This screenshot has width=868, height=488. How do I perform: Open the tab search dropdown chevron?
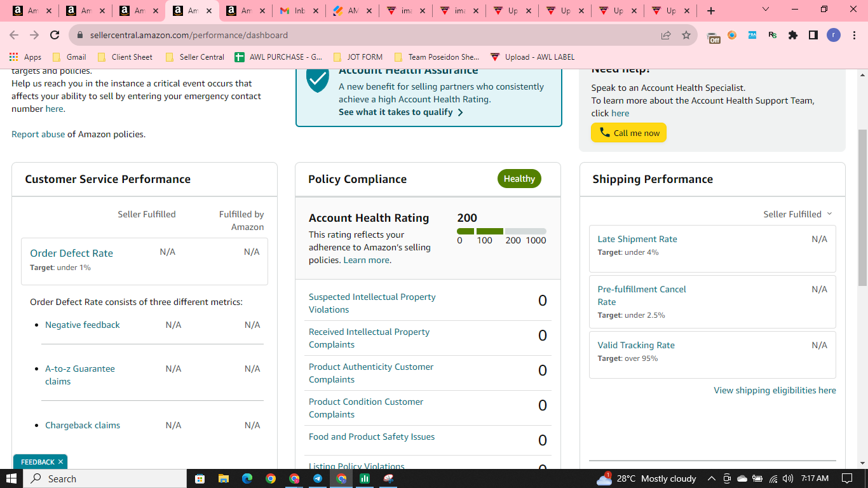click(x=766, y=10)
